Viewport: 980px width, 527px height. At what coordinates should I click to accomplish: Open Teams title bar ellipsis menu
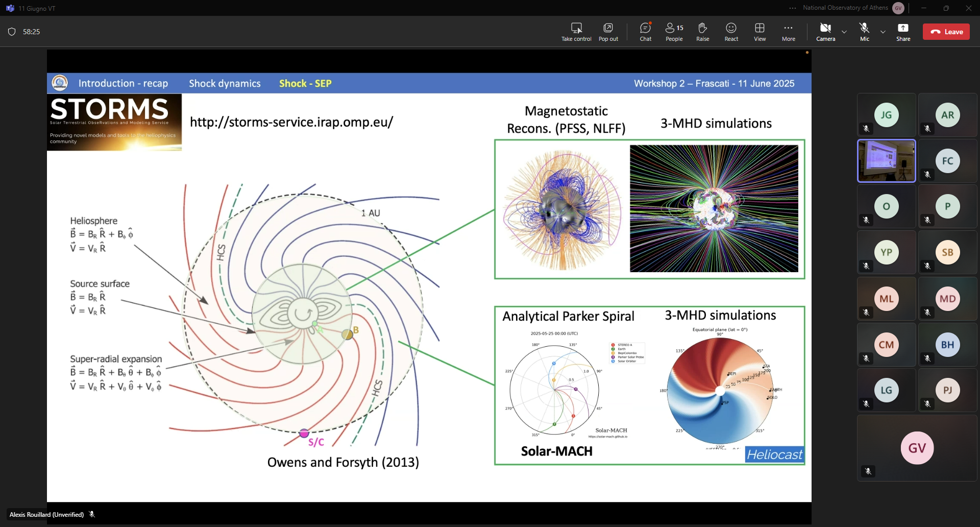click(792, 8)
